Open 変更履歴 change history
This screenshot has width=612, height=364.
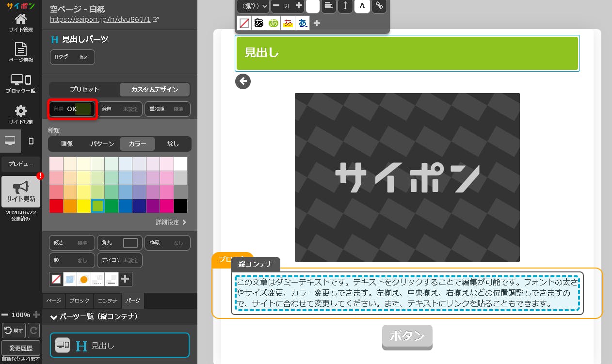tap(21, 348)
